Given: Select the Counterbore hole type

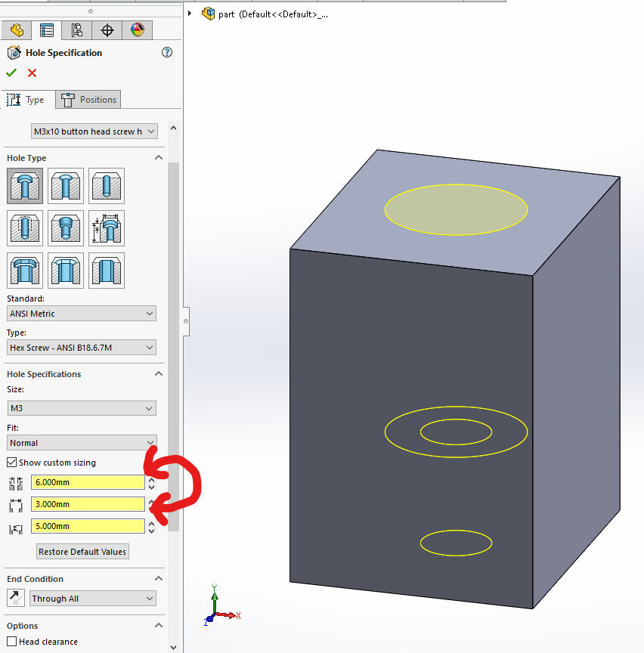Looking at the screenshot, I should click(25, 186).
